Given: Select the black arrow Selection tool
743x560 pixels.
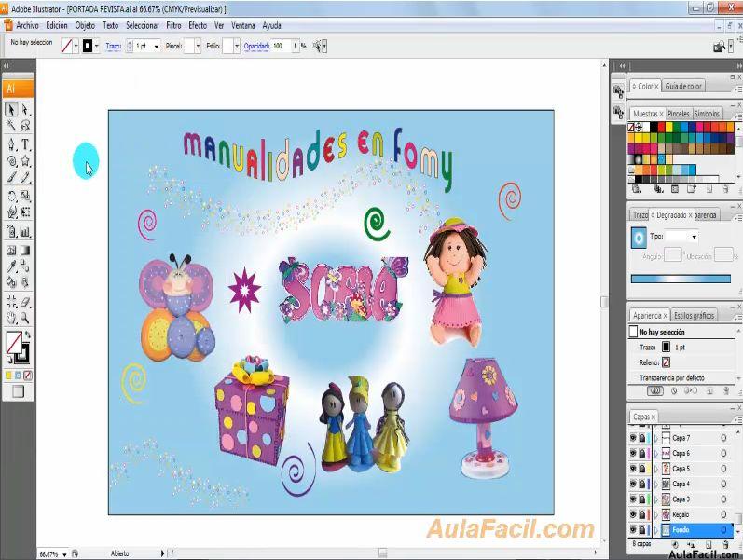Looking at the screenshot, I should tap(11, 110).
